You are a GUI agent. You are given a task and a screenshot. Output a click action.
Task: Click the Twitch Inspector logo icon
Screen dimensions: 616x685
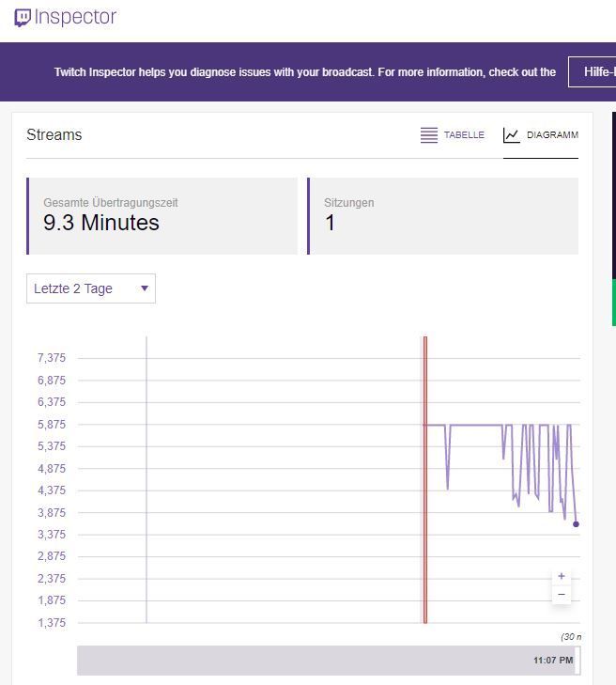coord(23,18)
